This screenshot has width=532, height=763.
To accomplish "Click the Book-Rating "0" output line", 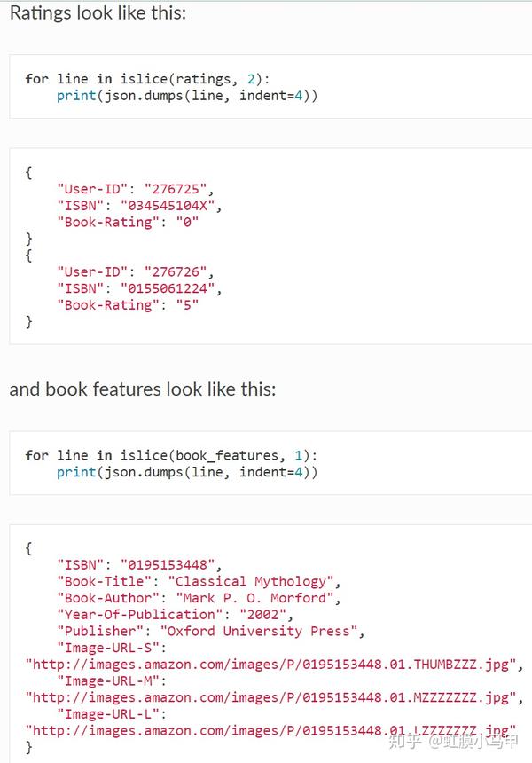I will click(128, 223).
